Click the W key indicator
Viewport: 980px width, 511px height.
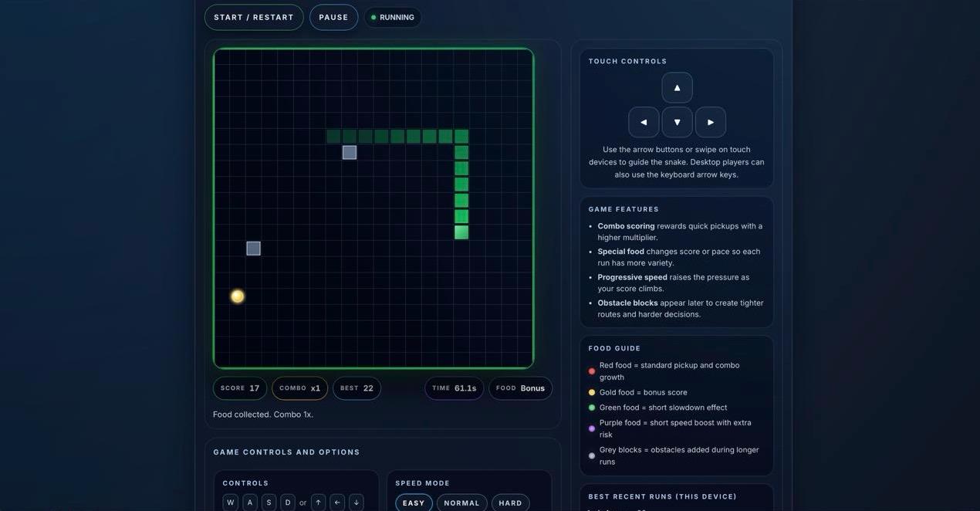click(230, 503)
